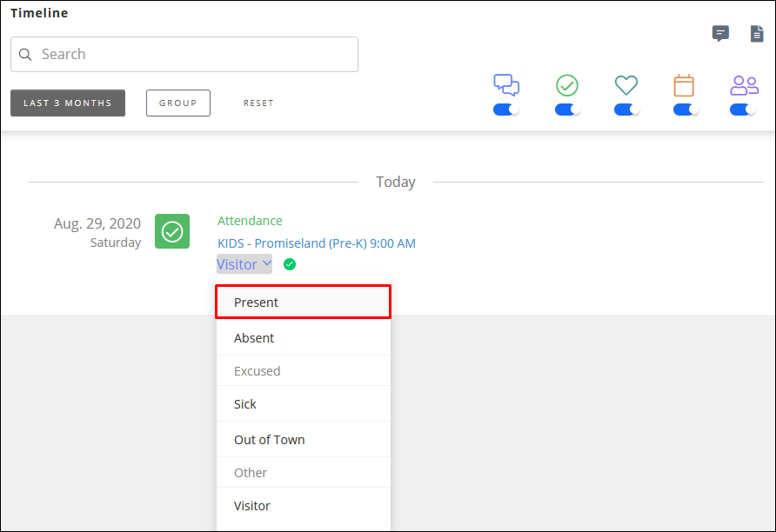Viewport: 776px width, 532px height.
Task: Click the green checkmark attendance filter icon
Action: (567, 85)
